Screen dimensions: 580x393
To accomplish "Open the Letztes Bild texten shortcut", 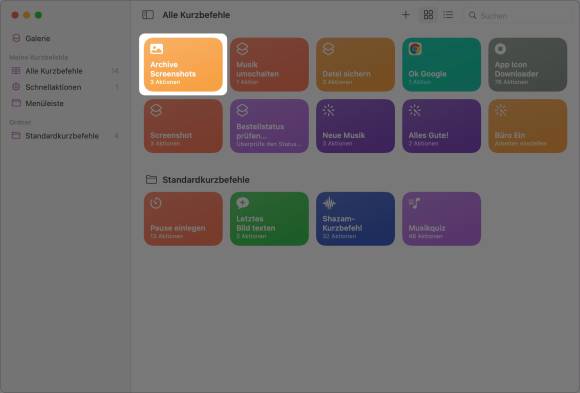I will pyautogui.click(x=269, y=219).
